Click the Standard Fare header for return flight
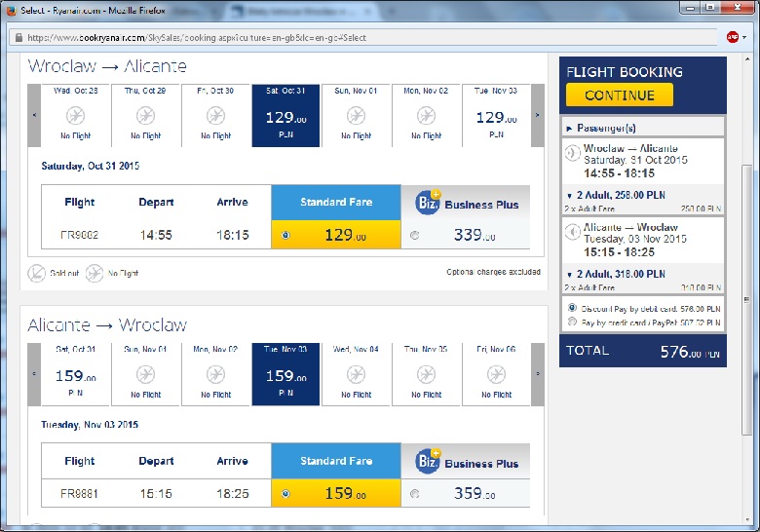 point(336,461)
